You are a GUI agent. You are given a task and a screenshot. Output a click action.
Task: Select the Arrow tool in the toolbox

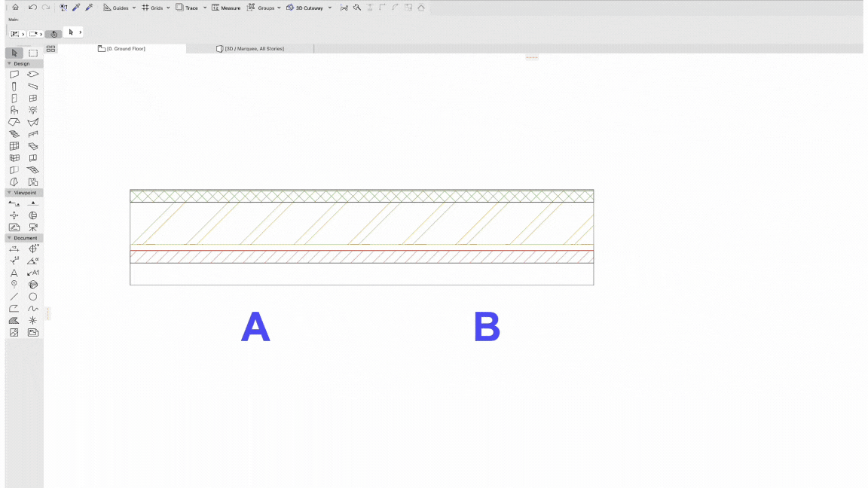tap(14, 53)
